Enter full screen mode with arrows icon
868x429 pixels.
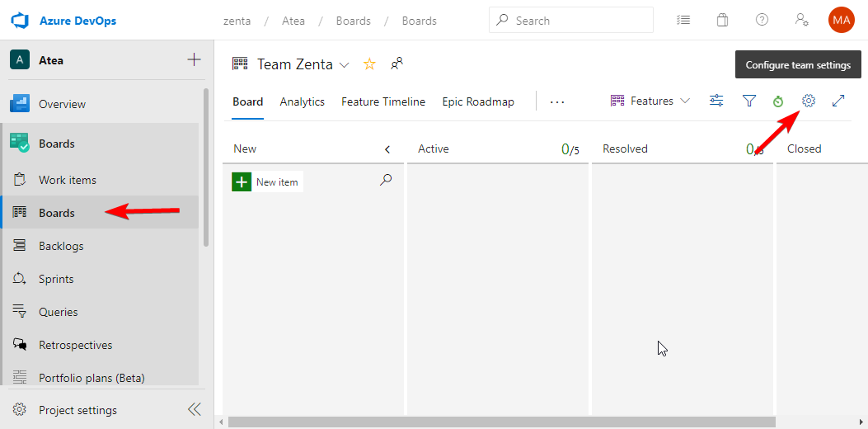[x=838, y=101]
